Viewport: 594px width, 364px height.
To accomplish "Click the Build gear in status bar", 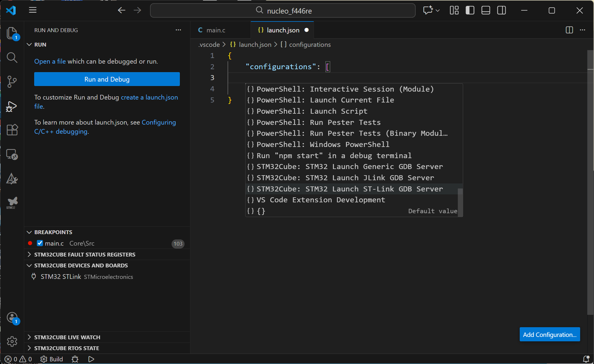I will 44,359.
